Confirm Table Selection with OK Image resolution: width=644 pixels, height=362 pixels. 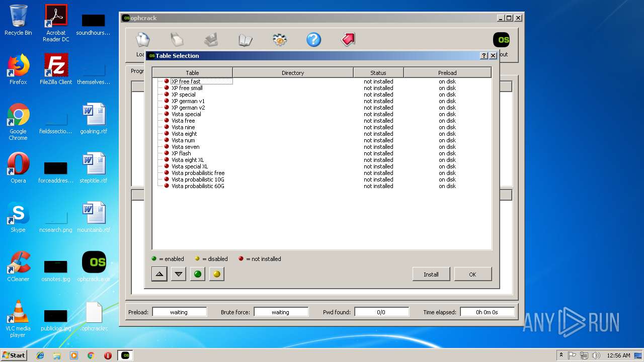coord(472,275)
